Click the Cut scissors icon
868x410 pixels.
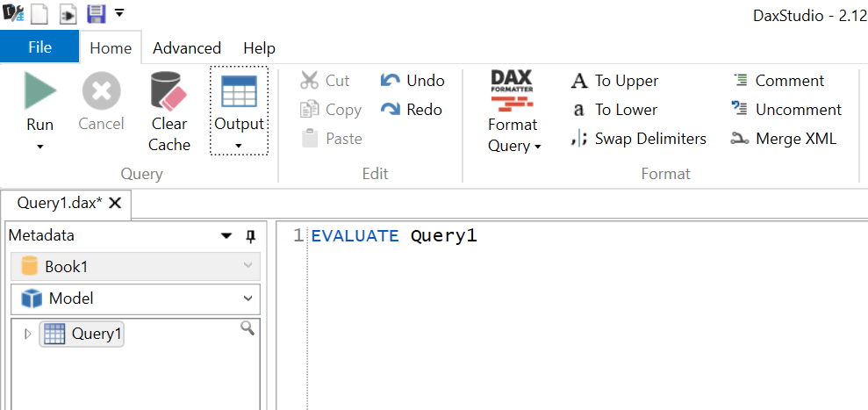(310, 81)
